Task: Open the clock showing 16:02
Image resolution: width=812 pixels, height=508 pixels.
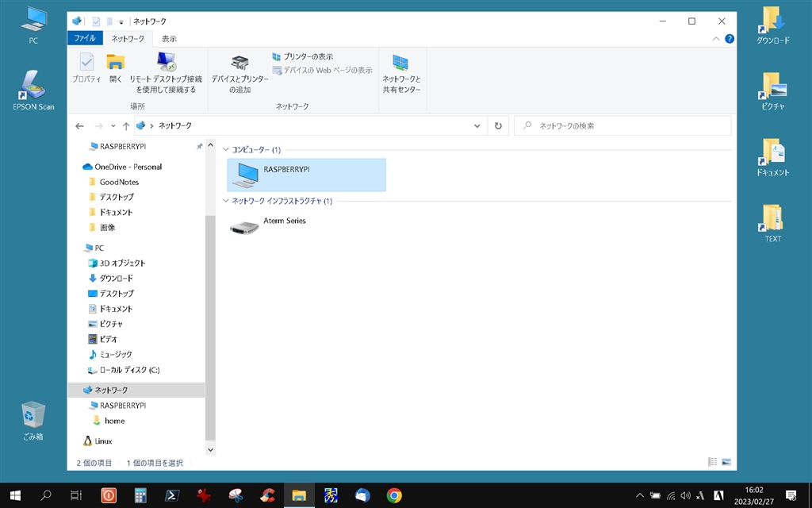Action: pos(754,495)
